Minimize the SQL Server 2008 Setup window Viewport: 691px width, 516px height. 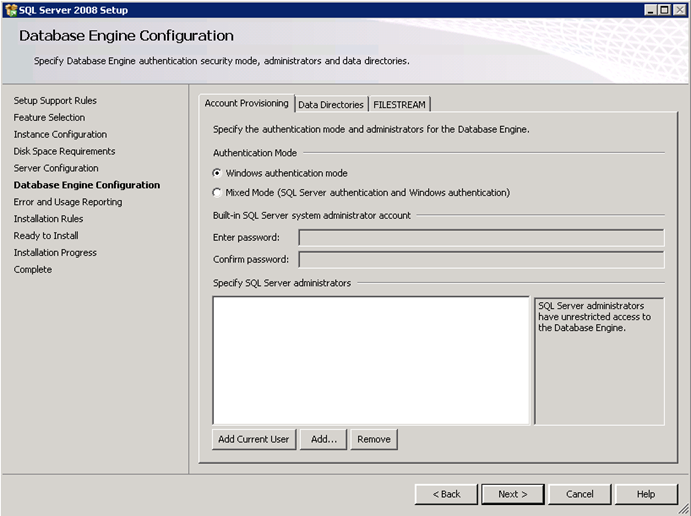pos(650,10)
